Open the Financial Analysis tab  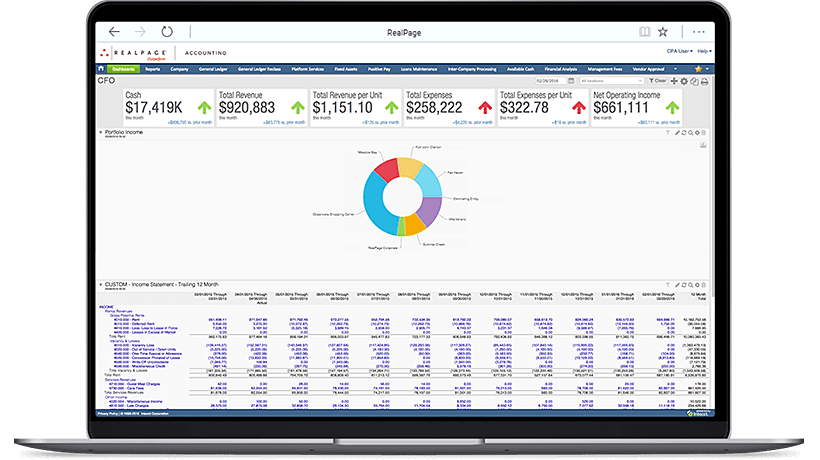(x=561, y=69)
